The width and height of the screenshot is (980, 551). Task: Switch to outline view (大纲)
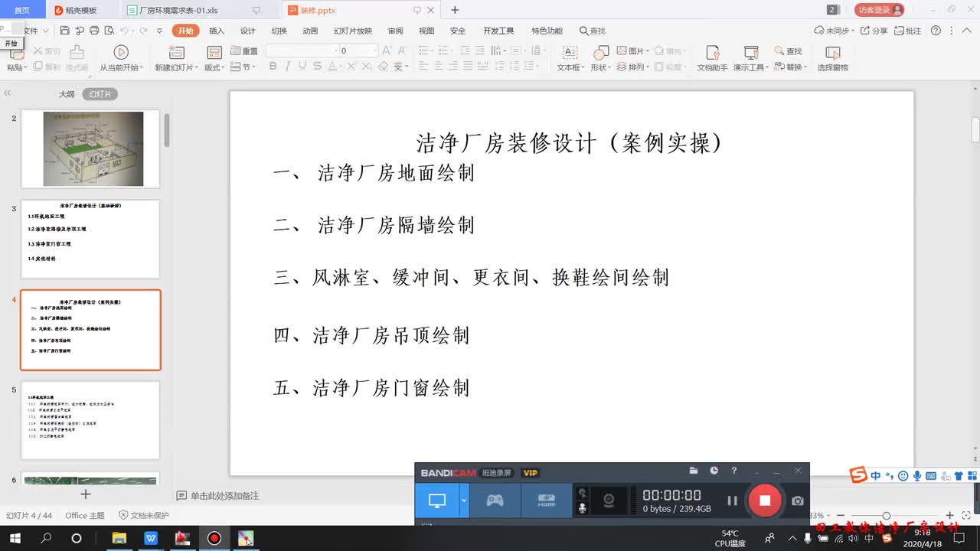click(x=67, y=94)
